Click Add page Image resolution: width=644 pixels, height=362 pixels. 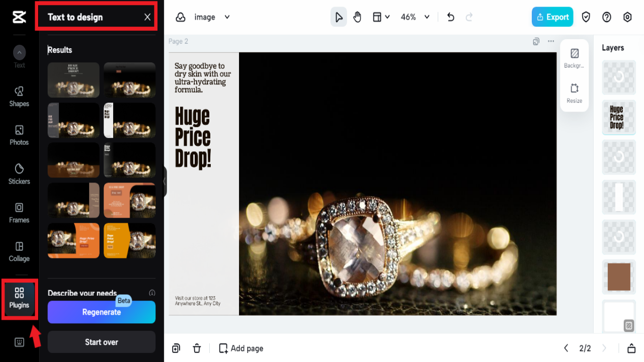pos(241,348)
